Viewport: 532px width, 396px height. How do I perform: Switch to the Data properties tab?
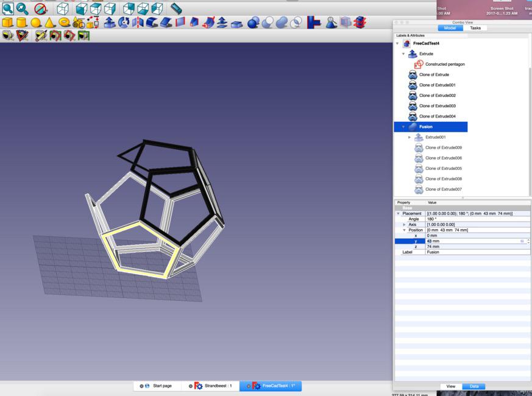474,386
